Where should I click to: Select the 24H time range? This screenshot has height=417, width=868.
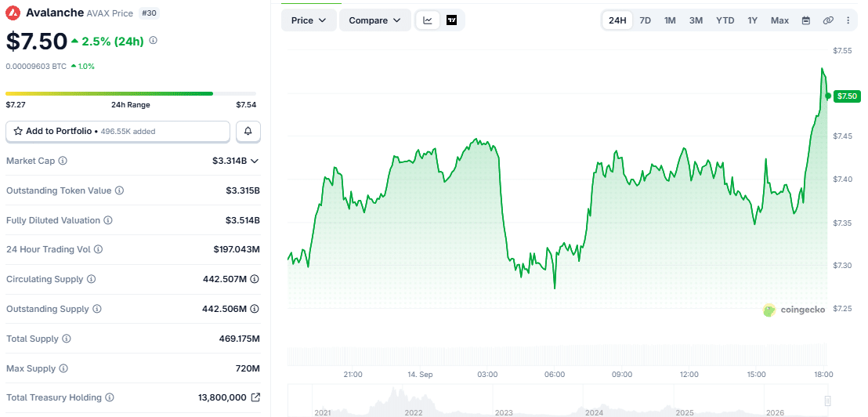point(617,20)
